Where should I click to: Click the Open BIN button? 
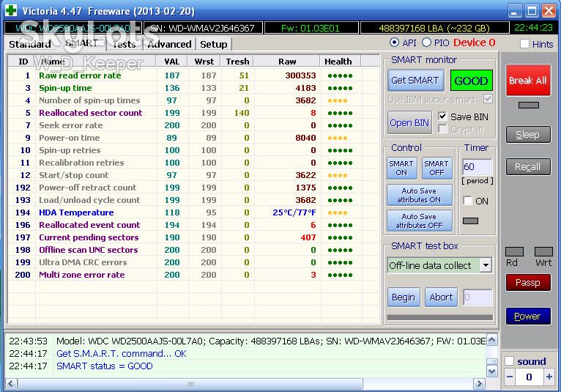click(409, 122)
